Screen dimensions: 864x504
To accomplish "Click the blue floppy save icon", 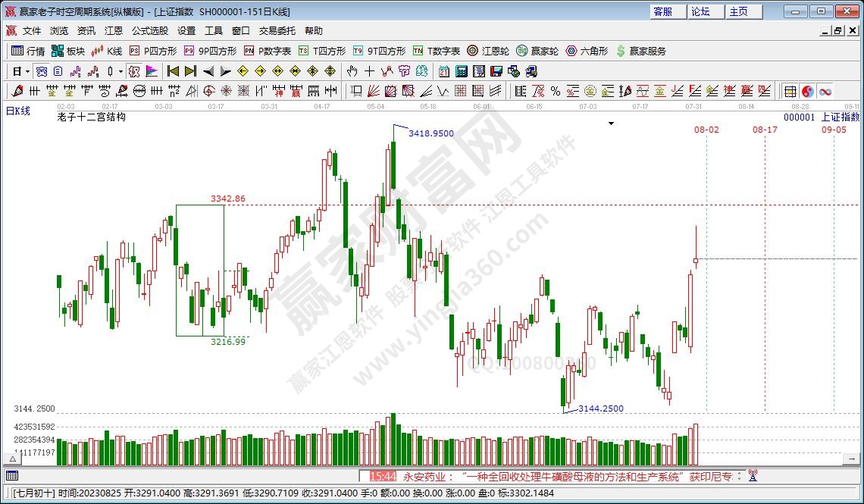I will coord(496,71).
